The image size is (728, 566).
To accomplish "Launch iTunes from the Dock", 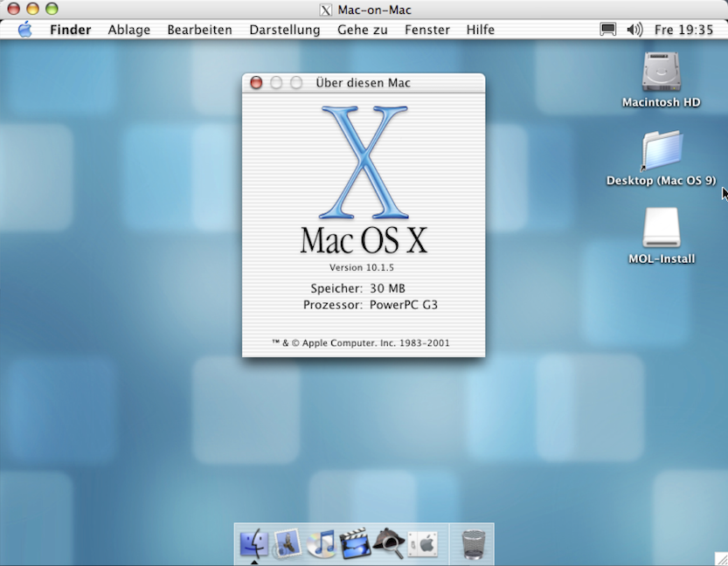I will coord(322,543).
